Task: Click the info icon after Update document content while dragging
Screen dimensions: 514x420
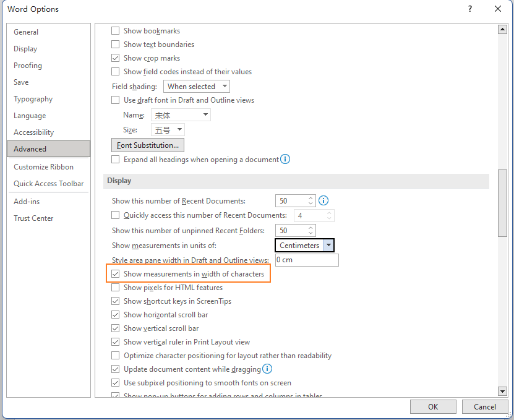Action: click(267, 369)
